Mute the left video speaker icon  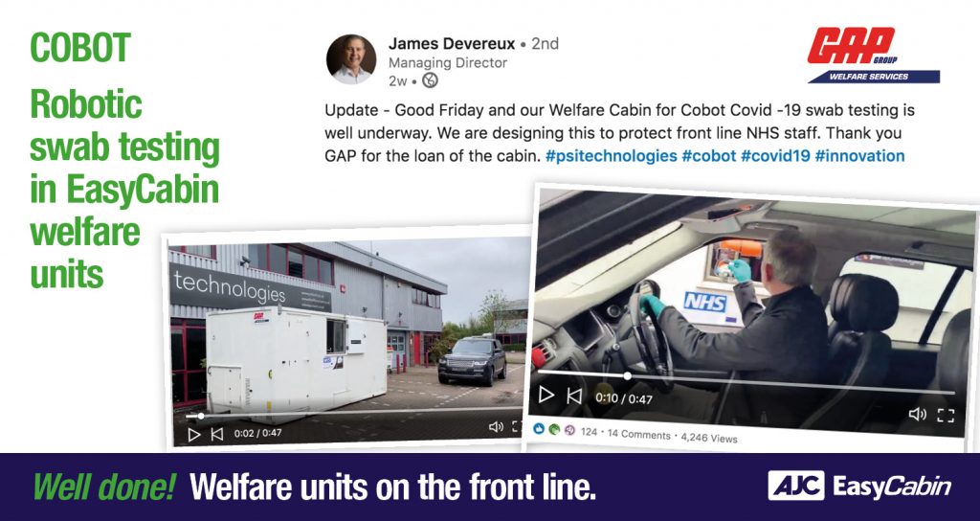[x=497, y=426]
